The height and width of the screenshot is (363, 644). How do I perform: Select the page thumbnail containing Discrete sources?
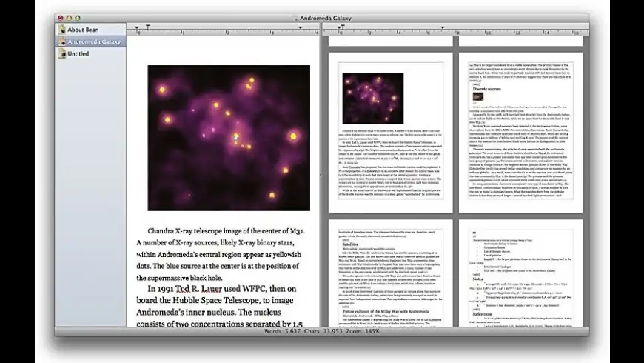(x=521, y=133)
